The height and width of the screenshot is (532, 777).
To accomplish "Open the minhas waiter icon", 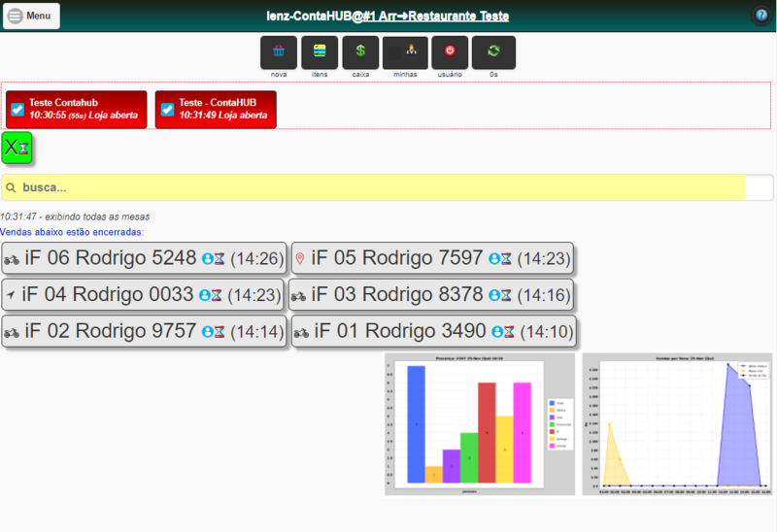I will 405,52.
